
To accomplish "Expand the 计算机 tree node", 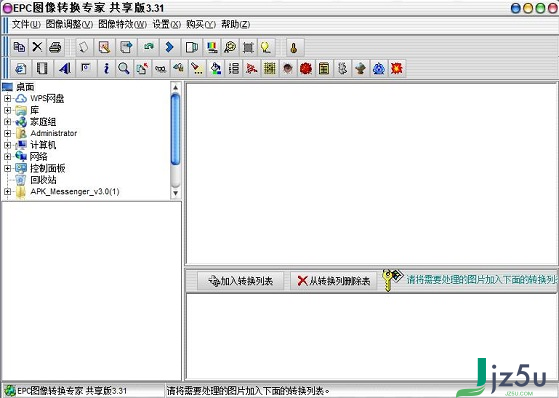I will 7,145.
